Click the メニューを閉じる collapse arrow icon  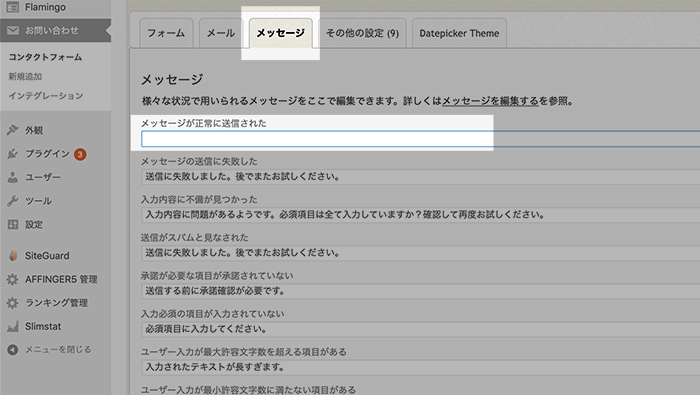pyautogui.click(x=12, y=349)
